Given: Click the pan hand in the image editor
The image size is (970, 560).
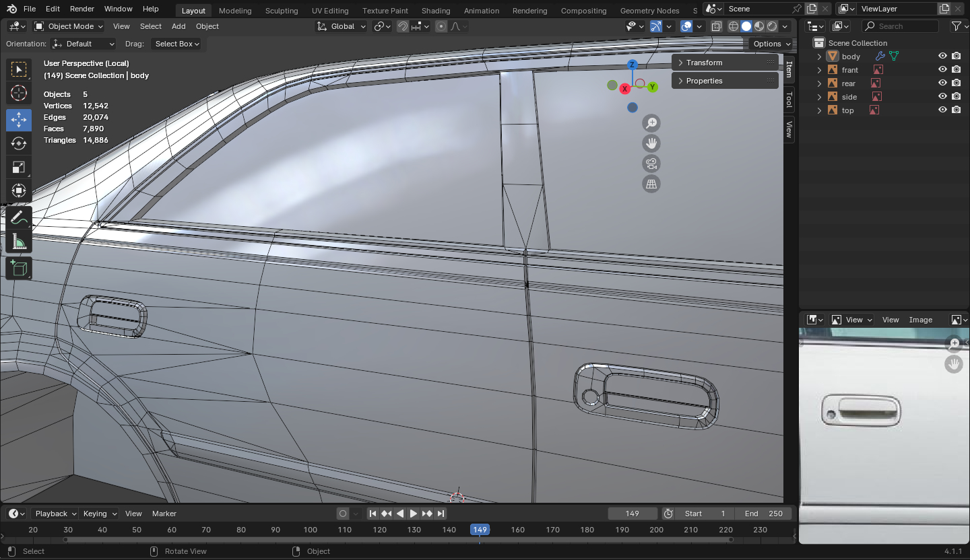Looking at the screenshot, I should [x=954, y=363].
